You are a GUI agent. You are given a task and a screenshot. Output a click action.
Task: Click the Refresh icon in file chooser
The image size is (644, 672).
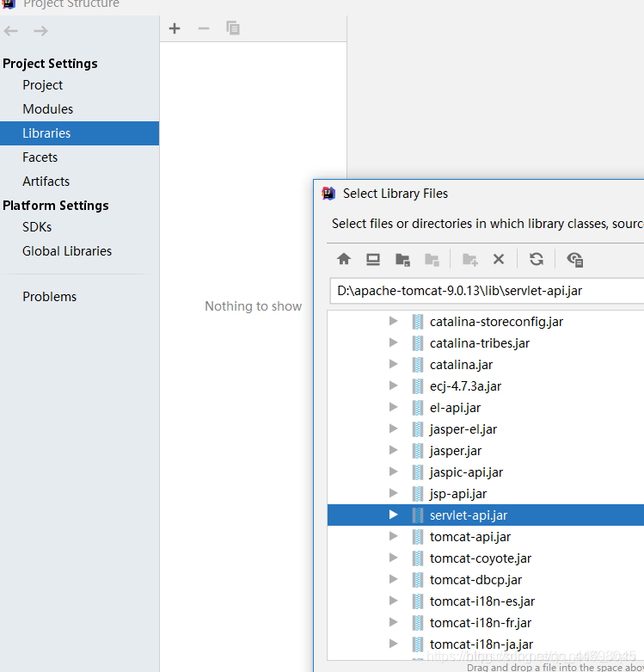(x=537, y=259)
